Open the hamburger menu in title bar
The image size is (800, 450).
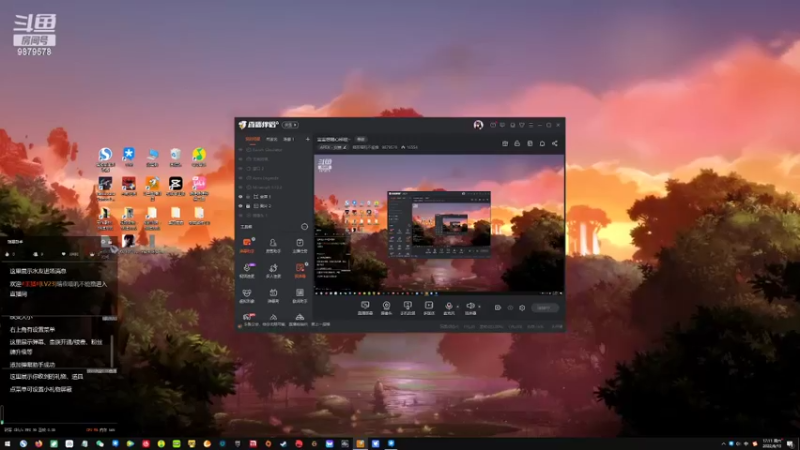[x=531, y=125]
